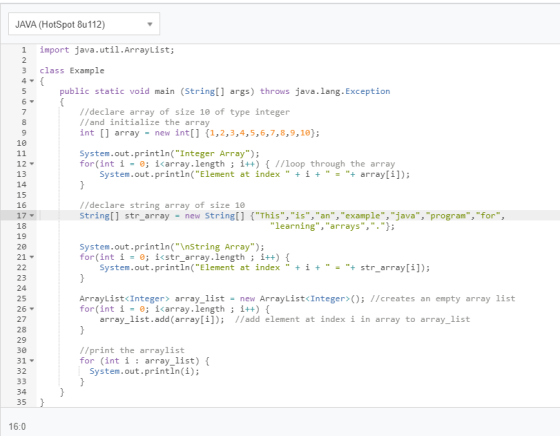This screenshot has height=436, width=560.
Task: Collapse the main method fold at line 6
Action: [32, 101]
